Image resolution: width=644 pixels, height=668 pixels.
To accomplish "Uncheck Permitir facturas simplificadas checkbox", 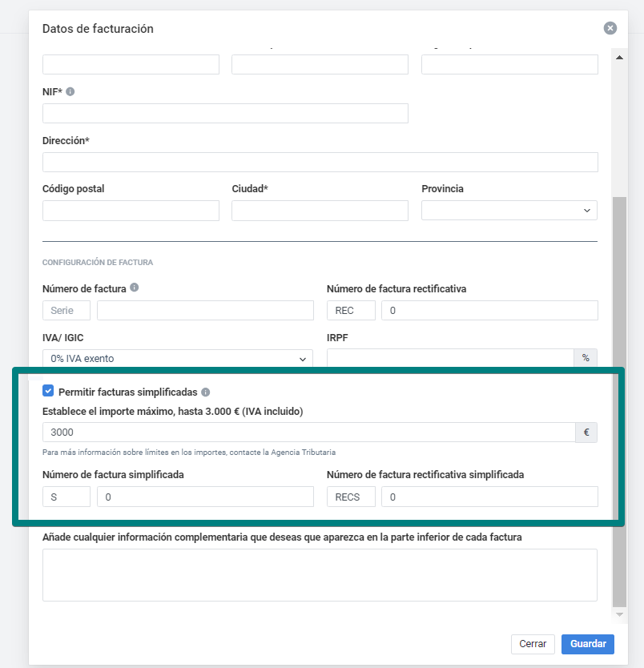I will (48, 392).
